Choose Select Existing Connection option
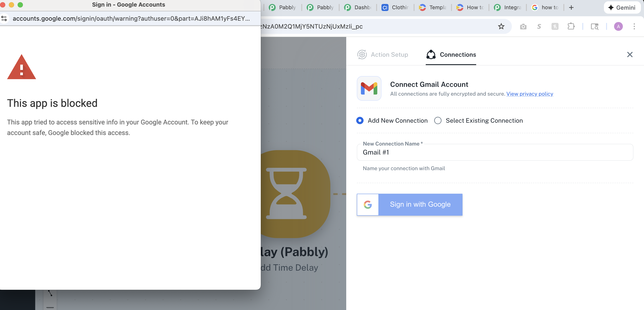Screen dimensions: 644x310 coord(437,120)
